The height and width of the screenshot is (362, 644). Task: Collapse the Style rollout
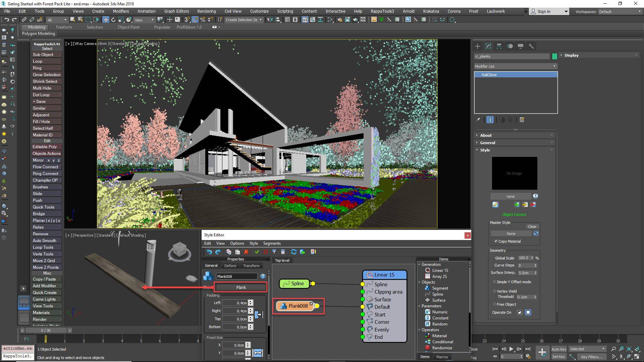[485, 150]
